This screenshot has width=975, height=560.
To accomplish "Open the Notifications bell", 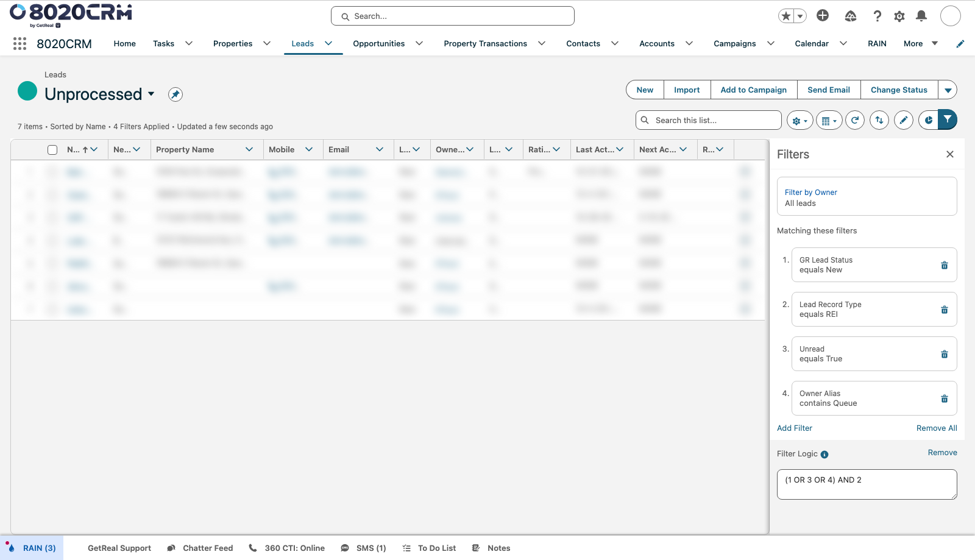I will point(921,16).
